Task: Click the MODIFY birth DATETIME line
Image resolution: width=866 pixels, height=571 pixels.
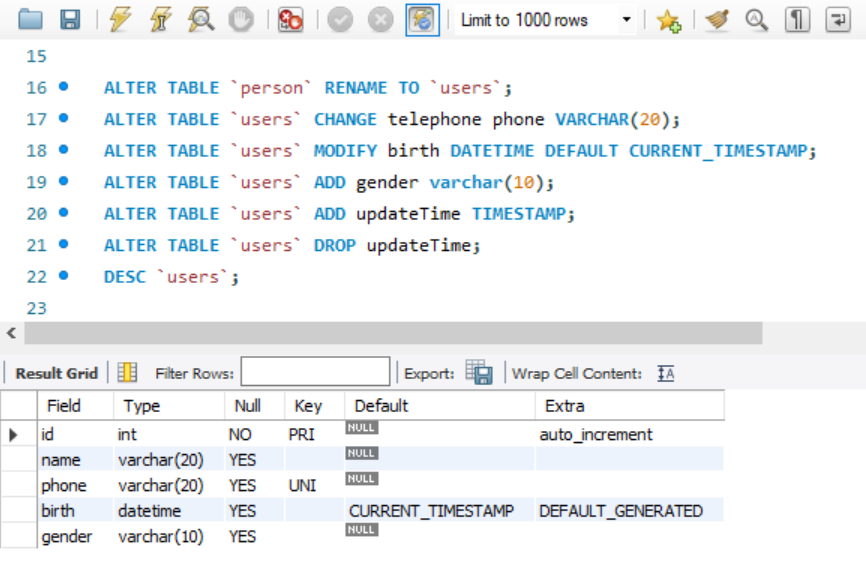Action: point(460,150)
